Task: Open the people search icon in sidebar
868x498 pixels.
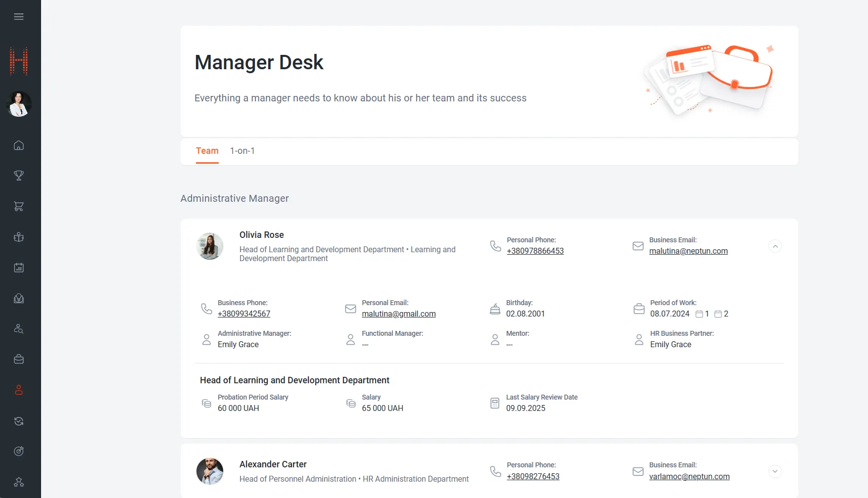Action: point(19,329)
